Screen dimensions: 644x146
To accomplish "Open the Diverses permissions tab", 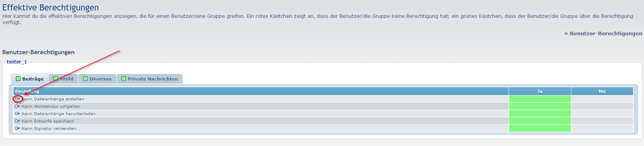I will [x=97, y=79].
